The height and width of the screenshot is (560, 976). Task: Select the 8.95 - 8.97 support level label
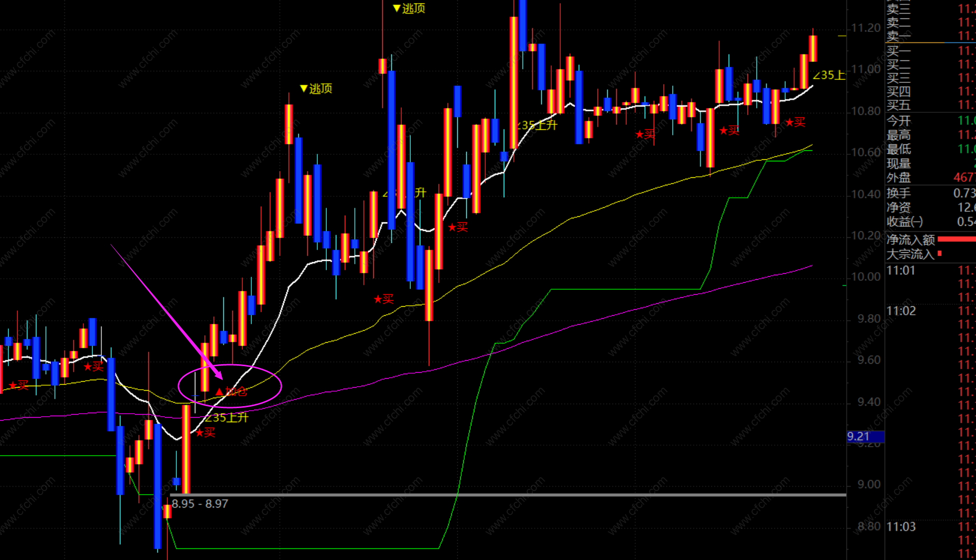(200, 504)
